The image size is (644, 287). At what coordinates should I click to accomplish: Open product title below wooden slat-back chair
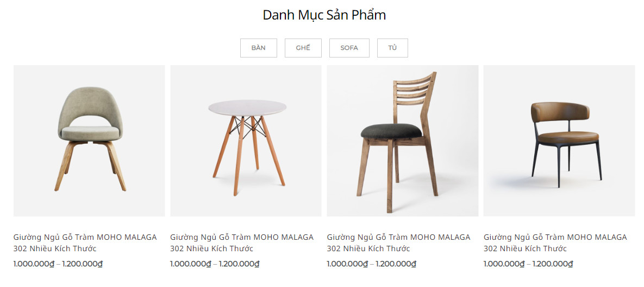[x=398, y=243]
